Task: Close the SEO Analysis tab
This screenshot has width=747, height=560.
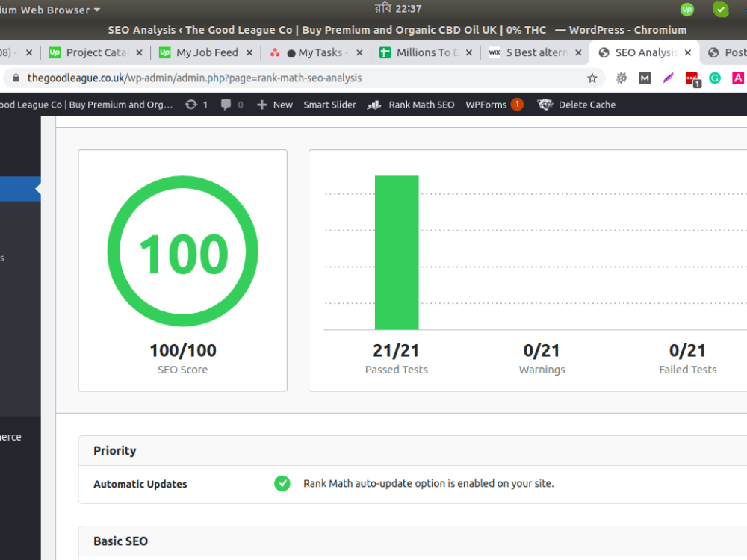Action: [688, 53]
